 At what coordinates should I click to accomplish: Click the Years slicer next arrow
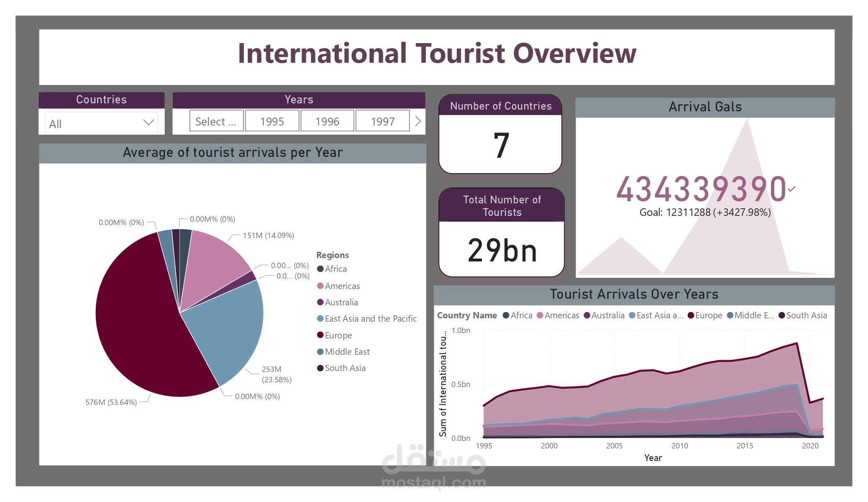417,121
